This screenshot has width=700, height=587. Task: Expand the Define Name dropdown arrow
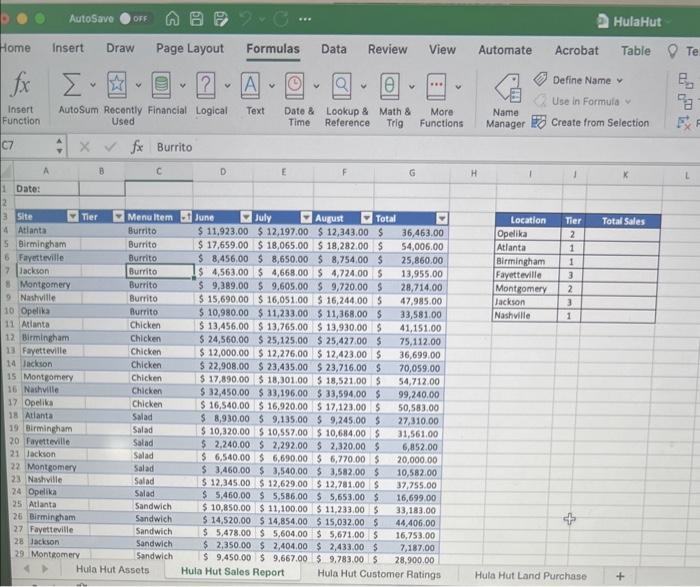pos(620,81)
